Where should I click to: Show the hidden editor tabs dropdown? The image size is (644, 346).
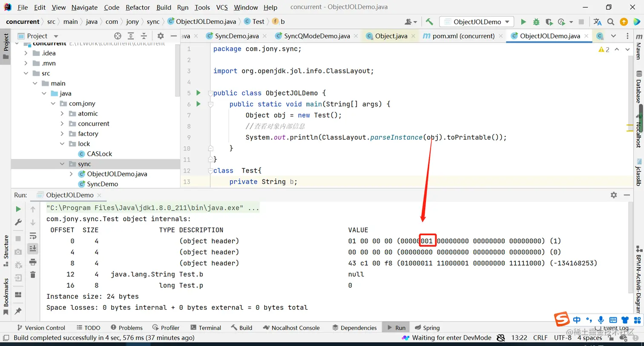(x=613, y=36)
